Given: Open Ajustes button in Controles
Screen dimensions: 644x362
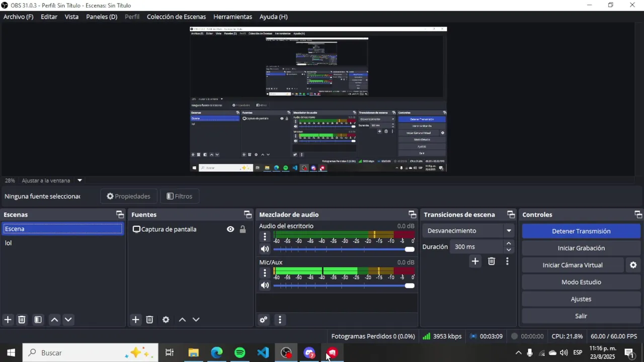Looking at the screenshot, I should pyautogui.click(x=581, y=299).
